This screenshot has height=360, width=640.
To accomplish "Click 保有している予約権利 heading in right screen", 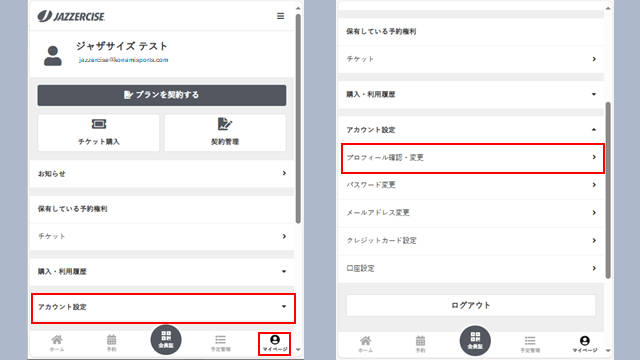I will 381,31.
